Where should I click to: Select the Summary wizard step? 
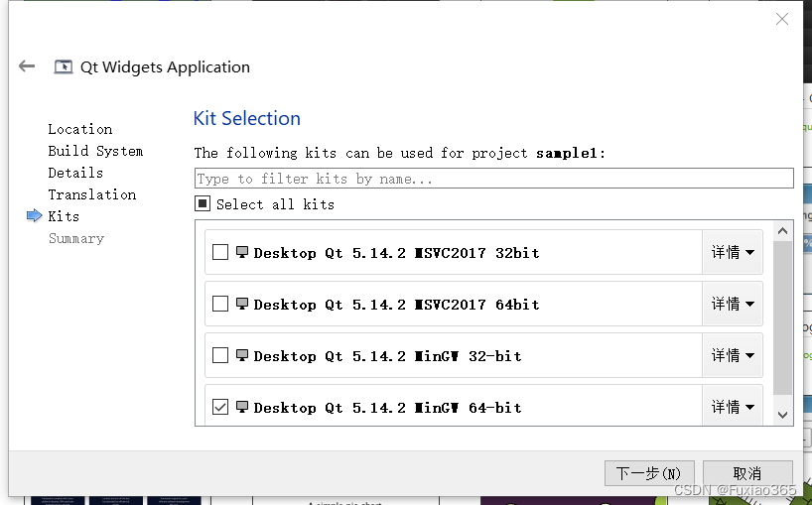[x=76, y=238]
